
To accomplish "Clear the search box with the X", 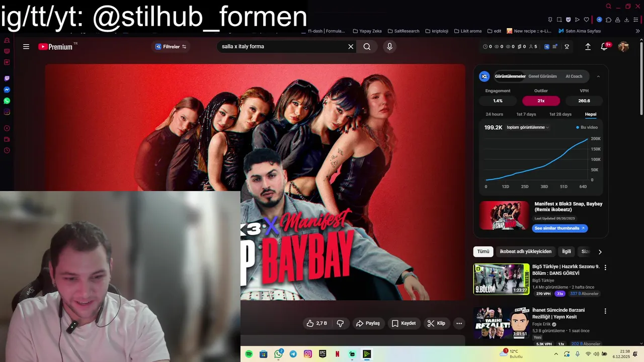I will click(x=351, y=47).
